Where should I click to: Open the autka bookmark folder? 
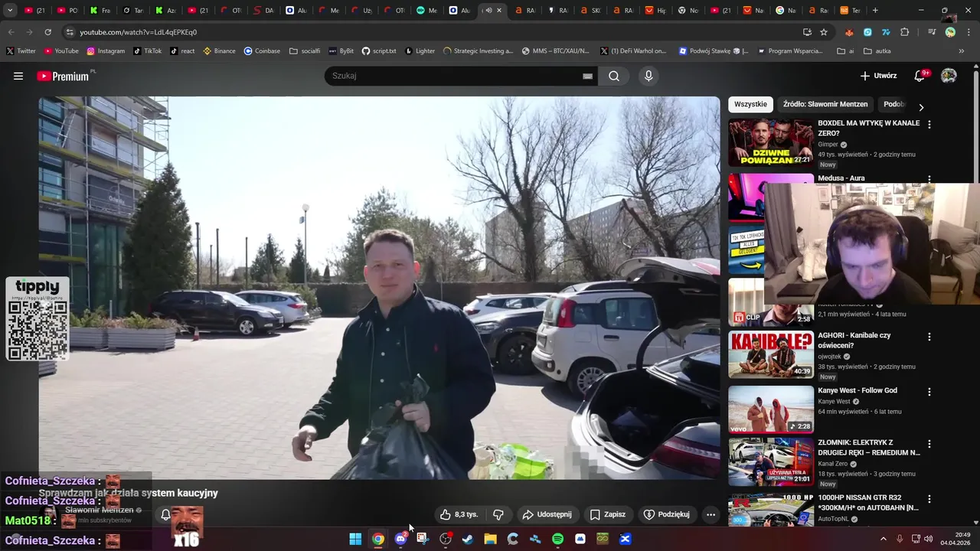click(x=877, y=51)
